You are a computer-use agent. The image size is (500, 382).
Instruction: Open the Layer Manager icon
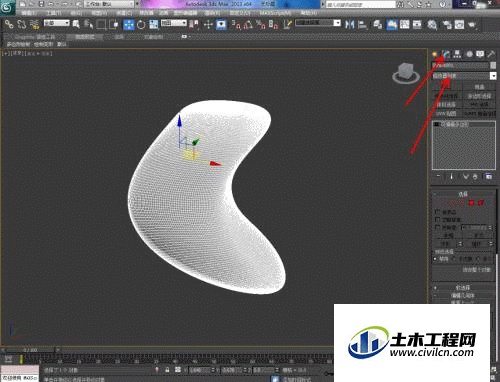tap(378, 24)
